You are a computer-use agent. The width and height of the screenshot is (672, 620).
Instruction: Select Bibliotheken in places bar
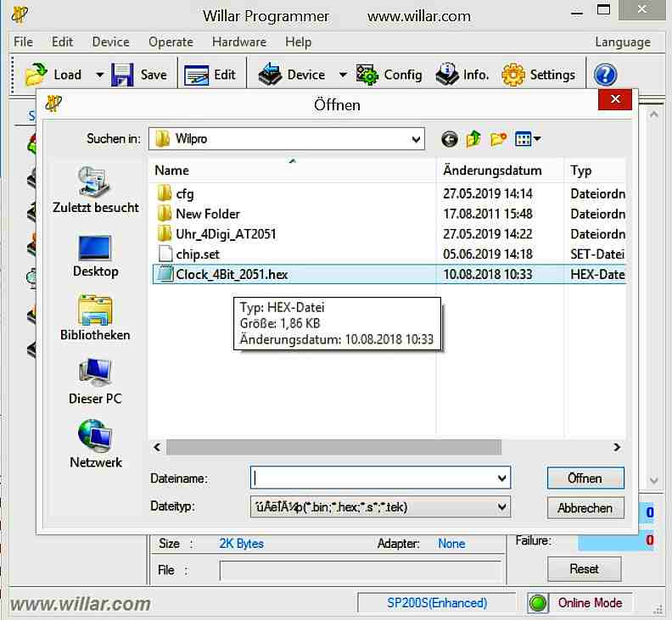point(95,317)
